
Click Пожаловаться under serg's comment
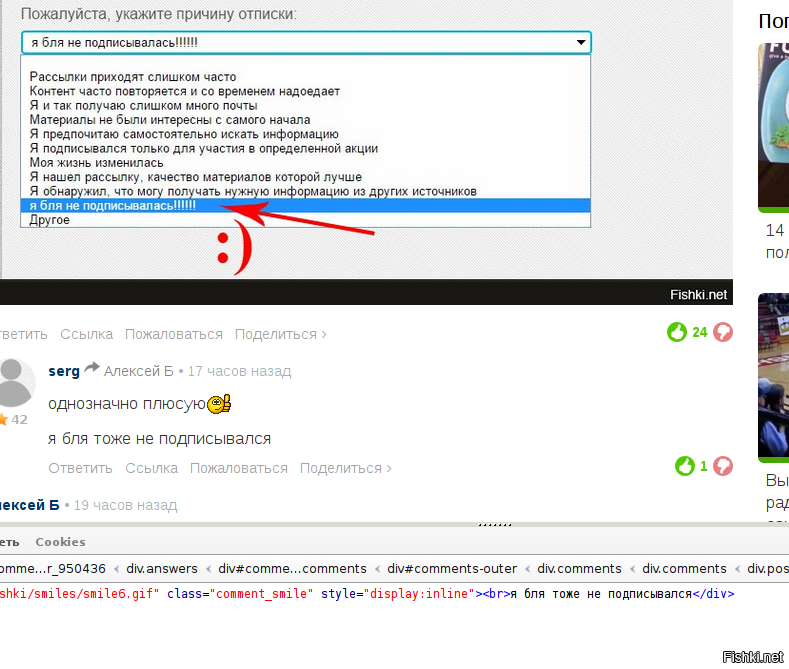(x=238, y=468)
